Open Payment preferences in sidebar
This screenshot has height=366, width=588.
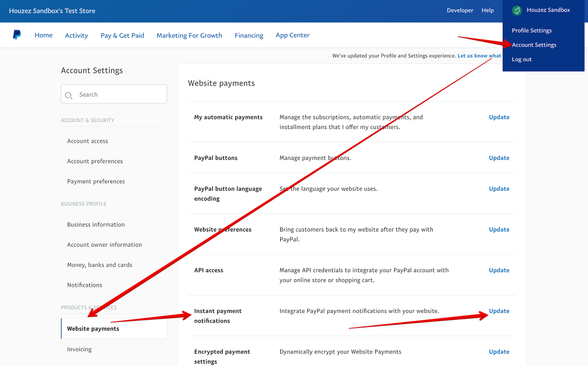[96, 181]
